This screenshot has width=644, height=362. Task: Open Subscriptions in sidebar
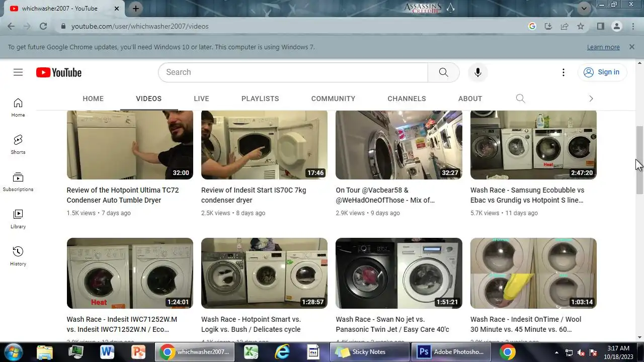click(x=18, y=182)
